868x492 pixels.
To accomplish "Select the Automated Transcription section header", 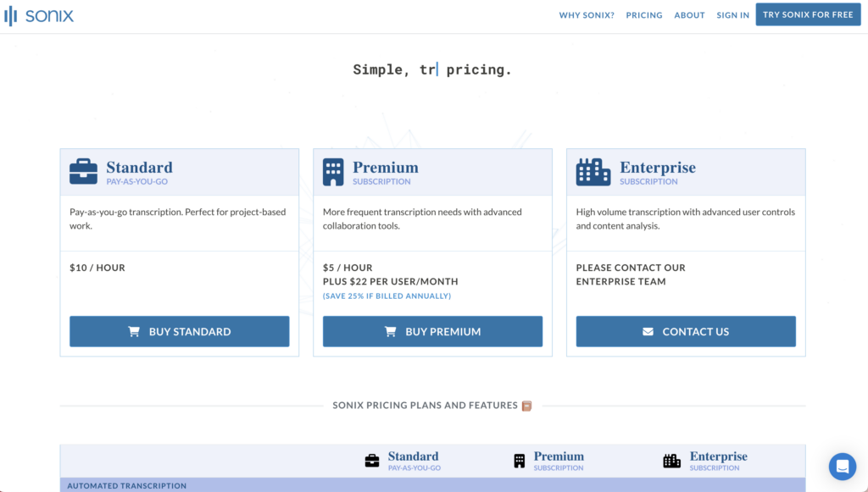I will (127, 485).
